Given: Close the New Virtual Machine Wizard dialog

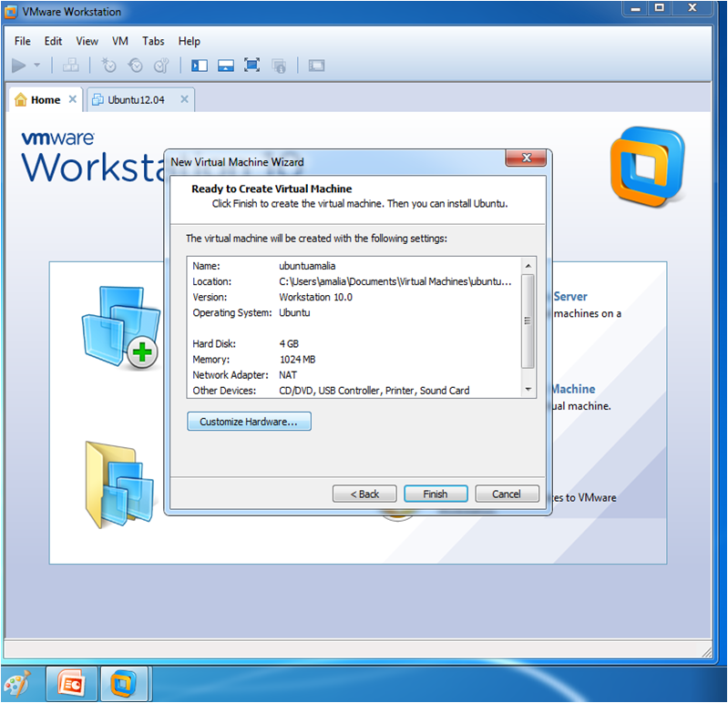Looking at the screenshot, I should click(526, 158).
